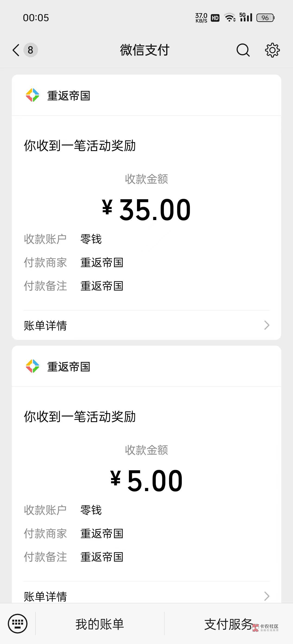Viewport: 293px width, 644px height.
Task: Tap the Wi-Fi status icon
Action: coord(230,18)
